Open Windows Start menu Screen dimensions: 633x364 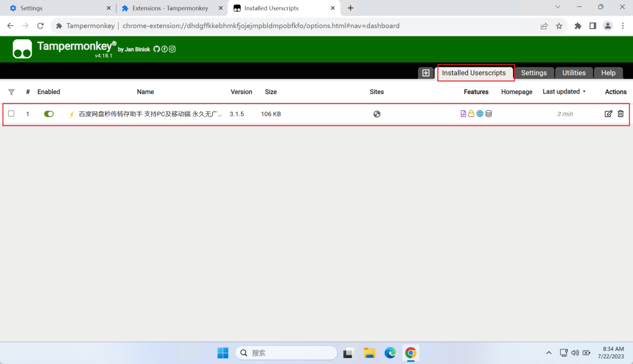223,353
